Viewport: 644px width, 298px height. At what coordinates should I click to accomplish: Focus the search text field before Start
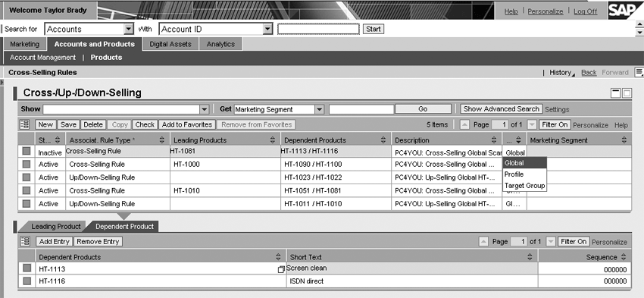pyautogui.click(x=318, y=29)
